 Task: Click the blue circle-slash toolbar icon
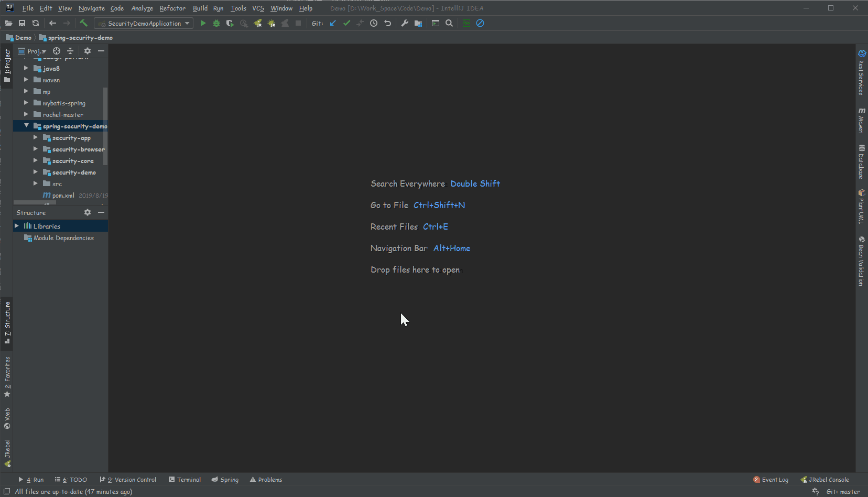480,23
